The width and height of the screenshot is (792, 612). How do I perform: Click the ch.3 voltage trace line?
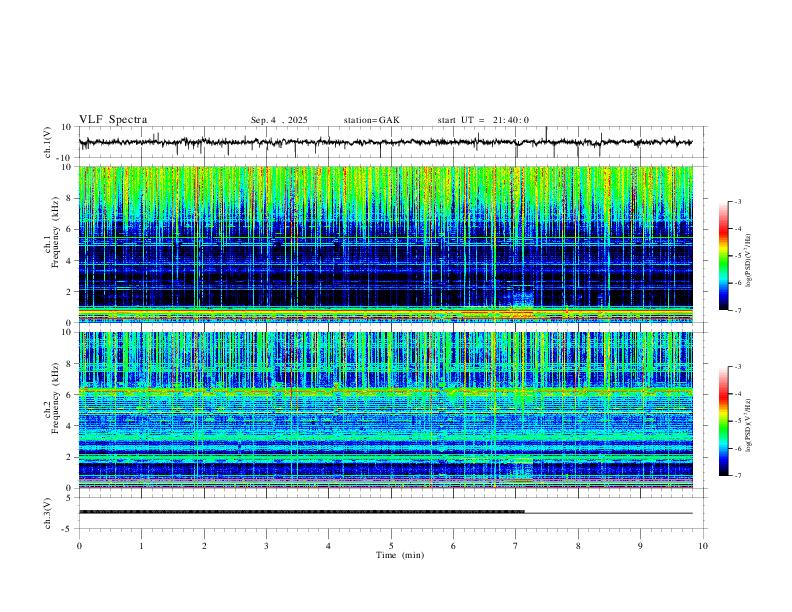click(385, 513)
